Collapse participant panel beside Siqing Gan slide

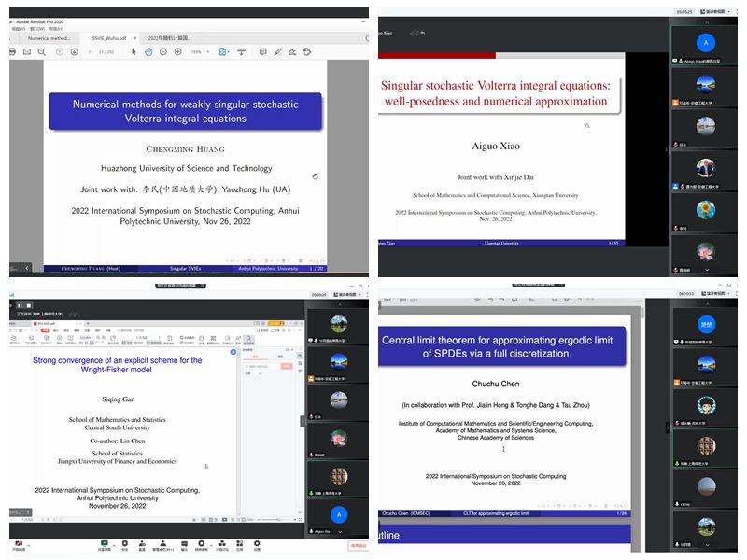pyautogui.click(x=303, y=421)
